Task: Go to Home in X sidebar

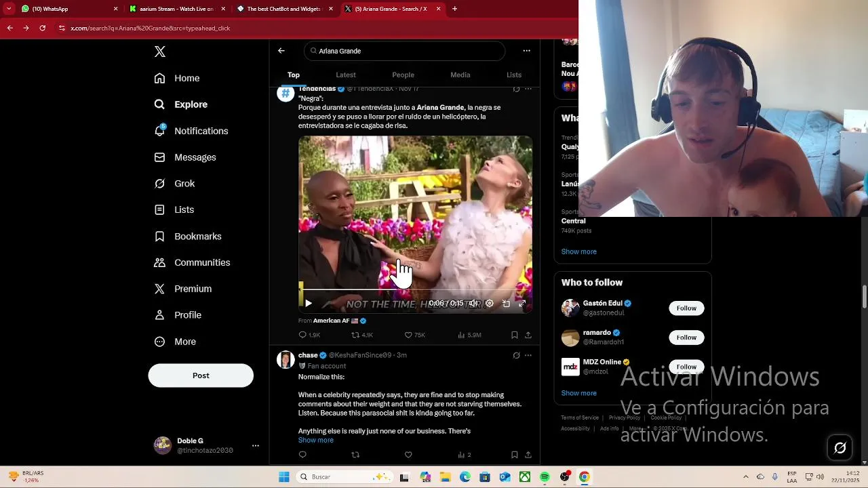Action: [x=177, y=78]
